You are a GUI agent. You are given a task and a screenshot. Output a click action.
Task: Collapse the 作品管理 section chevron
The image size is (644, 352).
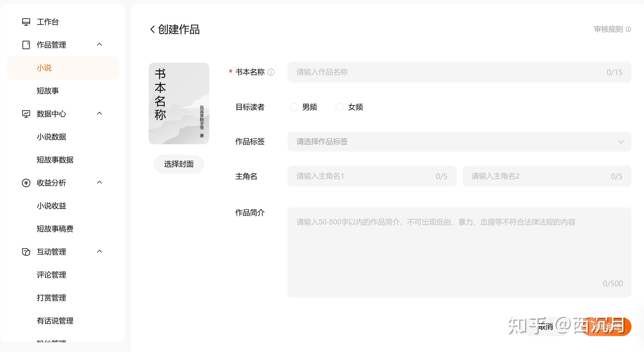pyautogui.click(x=100, y=45)
